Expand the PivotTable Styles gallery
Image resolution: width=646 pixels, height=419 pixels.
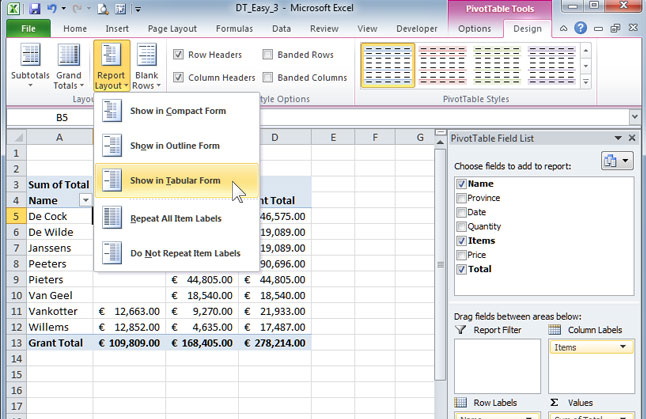tap(586, 82)
